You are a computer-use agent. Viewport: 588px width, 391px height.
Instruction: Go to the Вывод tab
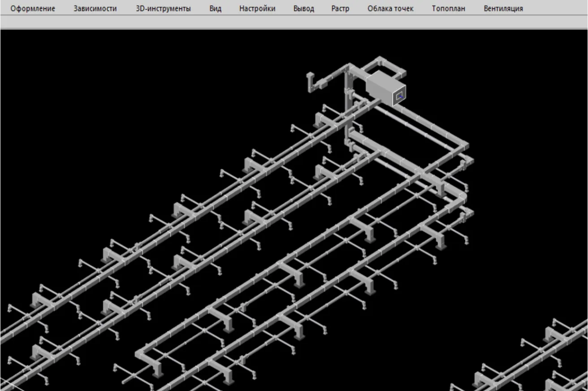coord(303,9)
